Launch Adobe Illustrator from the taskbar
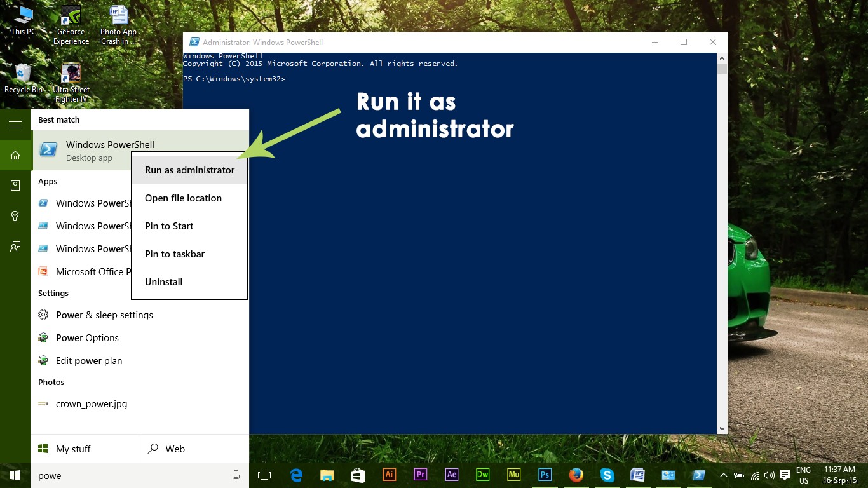 click(x=389, y=475)
